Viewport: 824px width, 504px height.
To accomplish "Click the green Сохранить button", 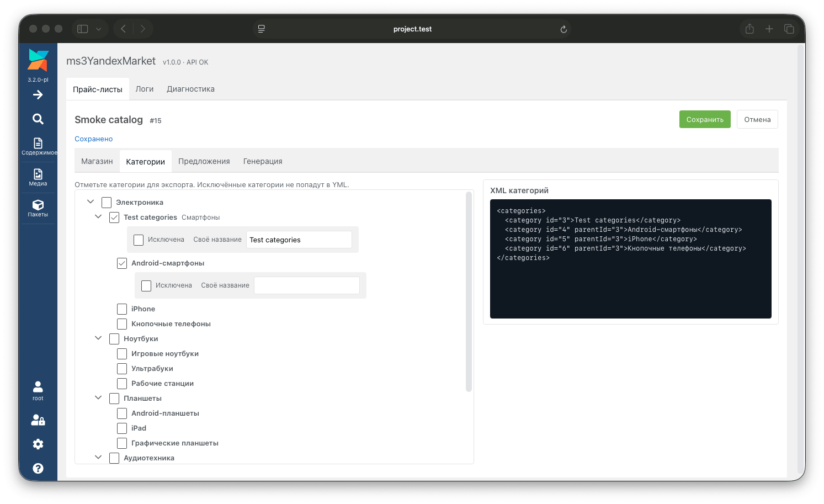I will click(705, 119).
